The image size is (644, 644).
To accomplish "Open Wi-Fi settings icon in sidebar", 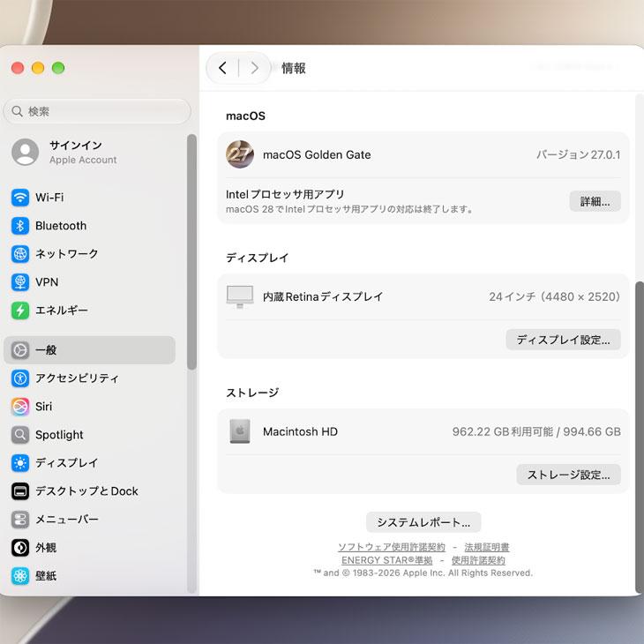I will tap(20, 198).
